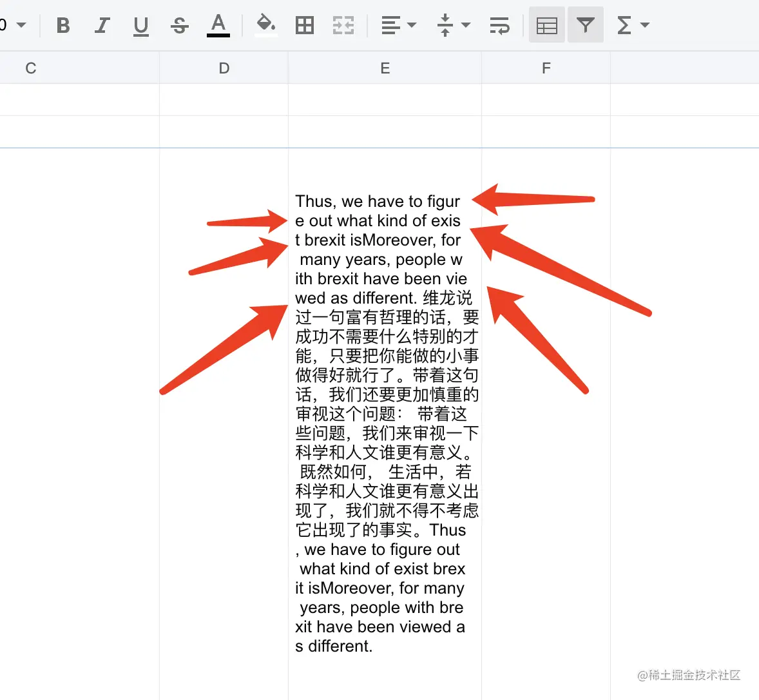759x700 pixels.
Task: Select the Italic formatting icon
Action: pos(102,24)
